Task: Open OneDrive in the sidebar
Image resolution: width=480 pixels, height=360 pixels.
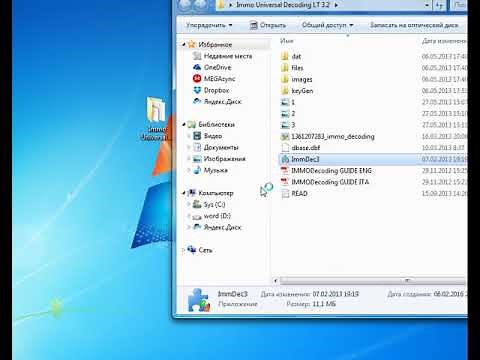Action: [217, 67]
